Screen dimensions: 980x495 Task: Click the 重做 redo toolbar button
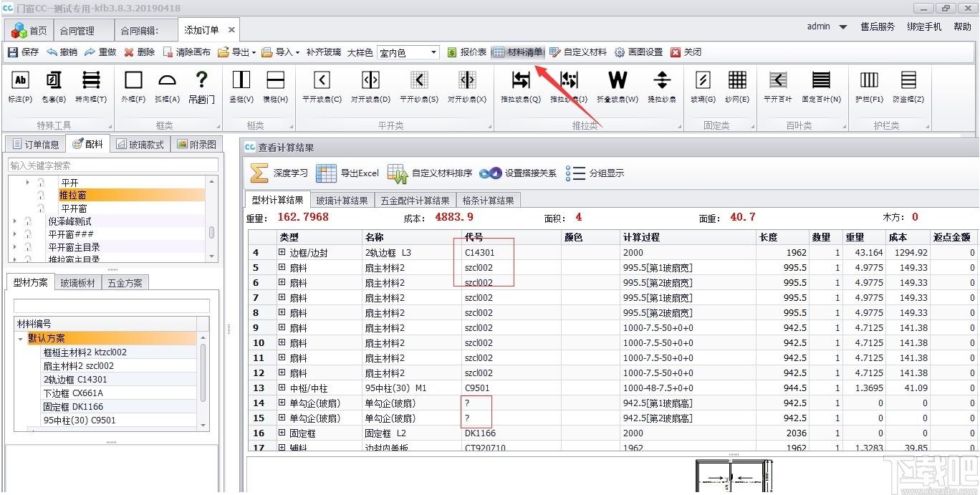(100, 52)
